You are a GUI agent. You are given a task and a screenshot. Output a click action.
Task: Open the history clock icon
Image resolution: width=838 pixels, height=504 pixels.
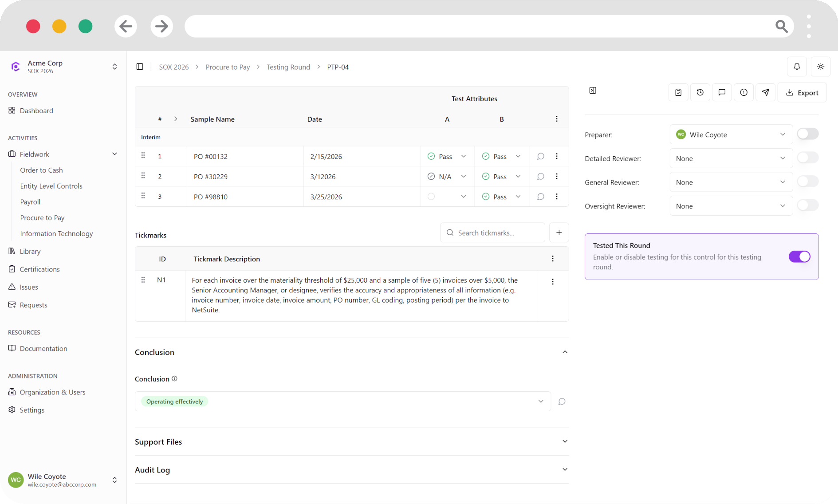[x=700, y=92]
